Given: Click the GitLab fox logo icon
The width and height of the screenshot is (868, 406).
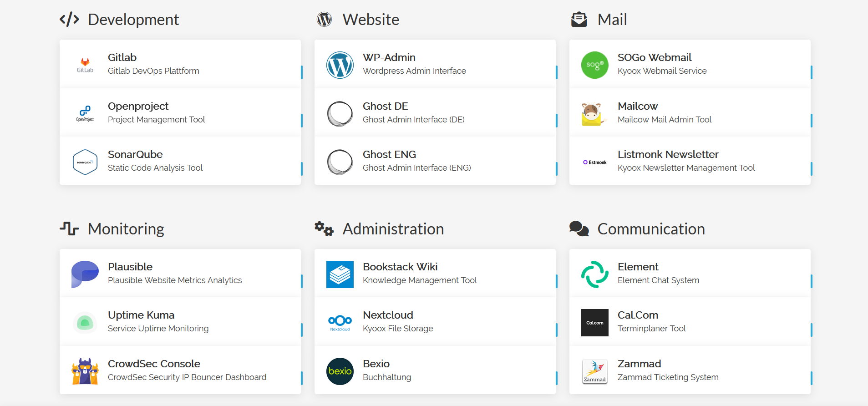Looking at the screenshot, I should pos(85,65).
